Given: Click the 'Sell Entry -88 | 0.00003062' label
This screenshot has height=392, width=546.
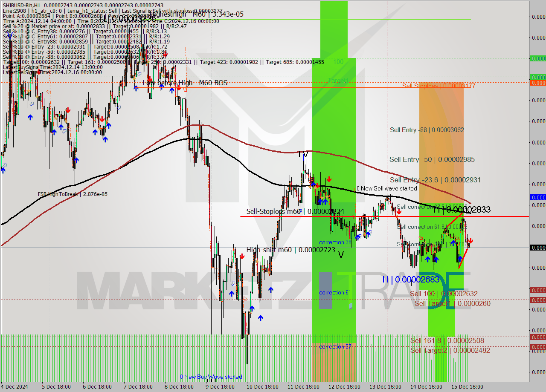Looking at the screenshot, I should [427, 130].
